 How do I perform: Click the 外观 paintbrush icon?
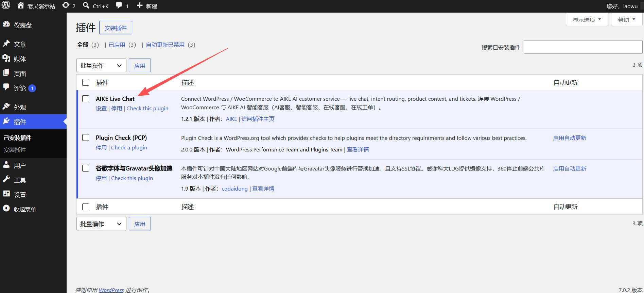tap(6, 107)
